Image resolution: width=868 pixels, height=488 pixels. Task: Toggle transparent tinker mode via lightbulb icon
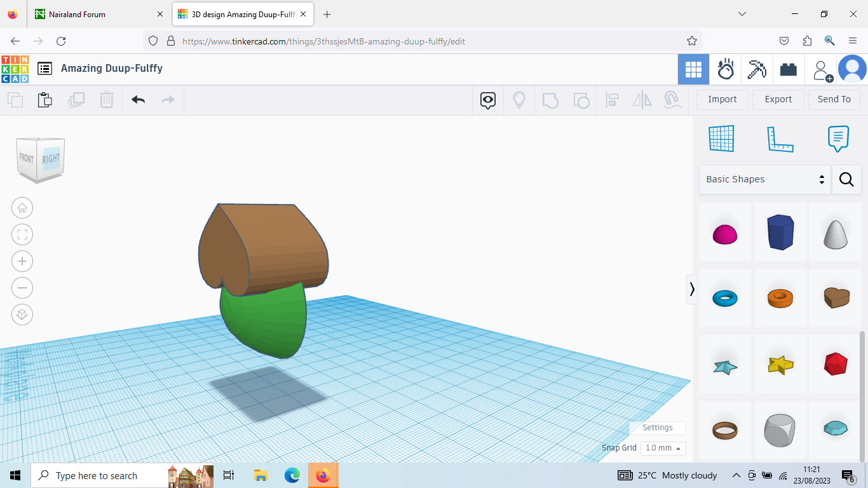[519, 100]
